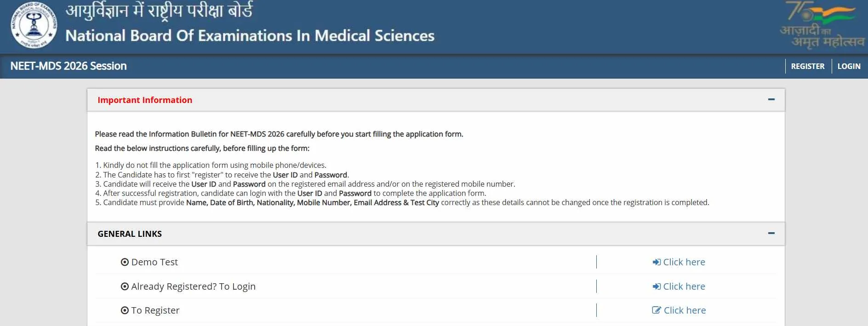Toggle the Important Information panel heading

[x=145, y=100]
